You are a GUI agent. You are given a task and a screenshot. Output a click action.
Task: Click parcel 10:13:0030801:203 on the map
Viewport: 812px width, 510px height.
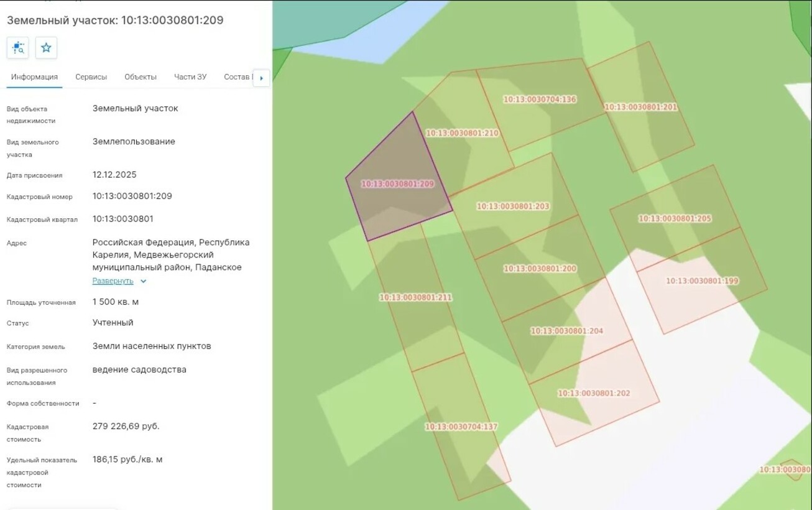pos(513,206)
